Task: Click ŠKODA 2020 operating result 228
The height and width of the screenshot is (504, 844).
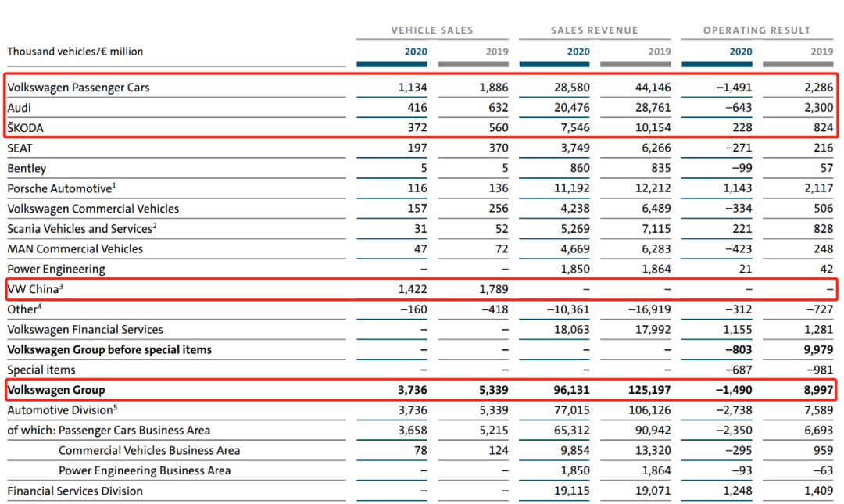Action: [x=743, y=127]
